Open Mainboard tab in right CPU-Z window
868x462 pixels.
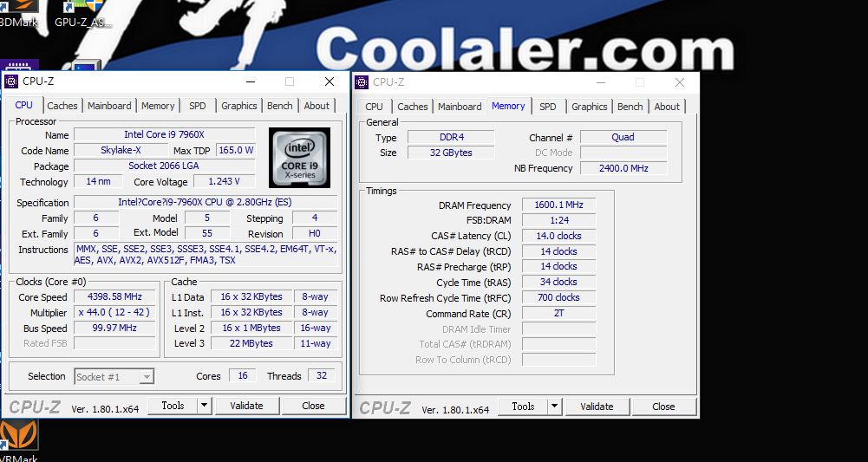[460, 107]
